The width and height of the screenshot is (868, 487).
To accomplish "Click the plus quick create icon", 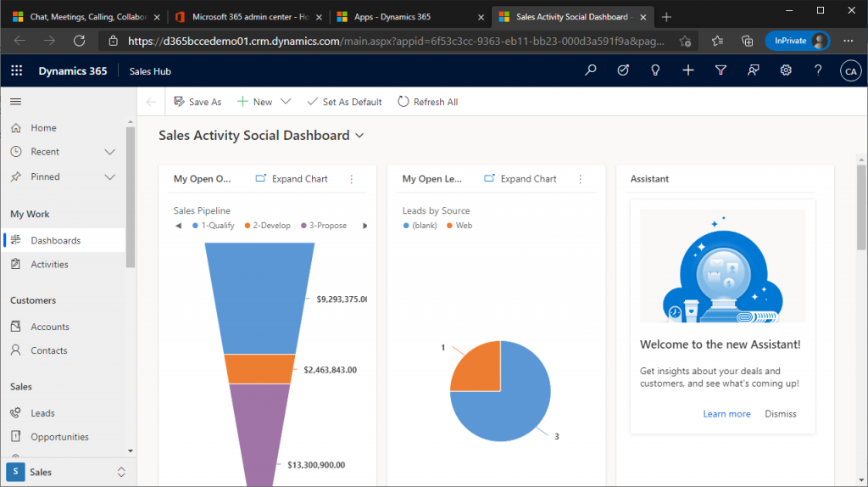I will pos(688,70).
